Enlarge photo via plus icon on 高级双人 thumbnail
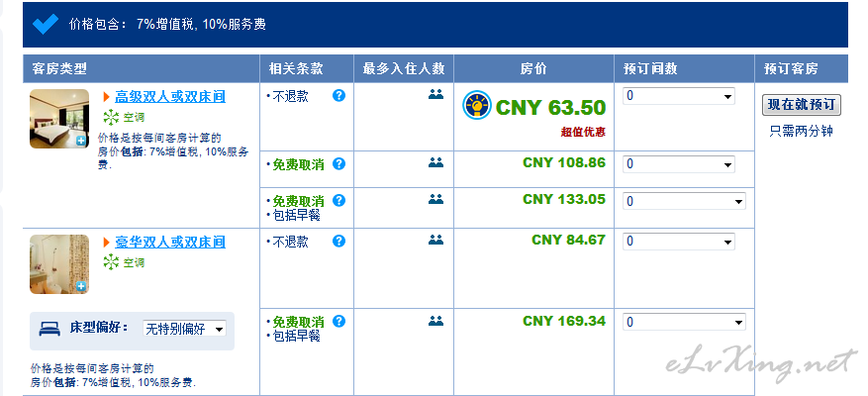Image resolution: width=868 pixels, height=396 pixels. tap(81, 141)
